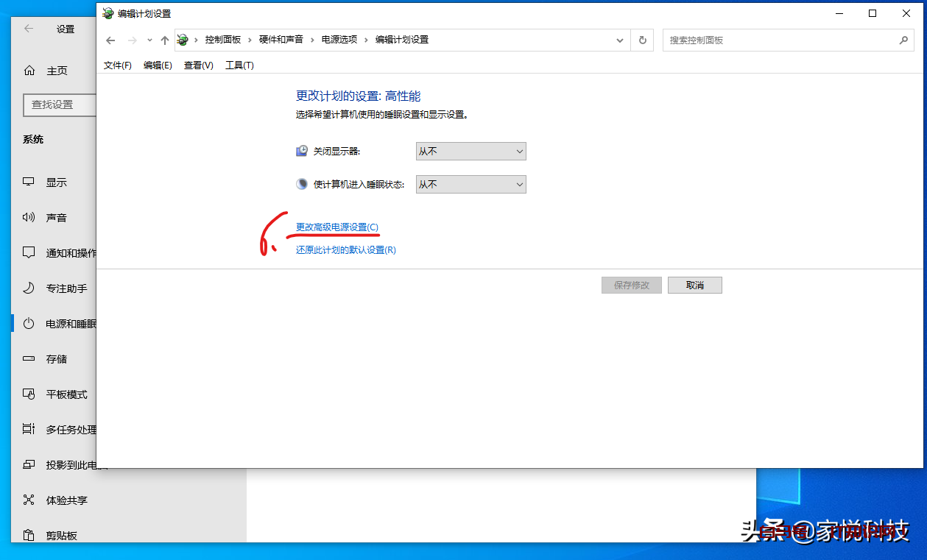Open the 查看 menu

[197, 65]
